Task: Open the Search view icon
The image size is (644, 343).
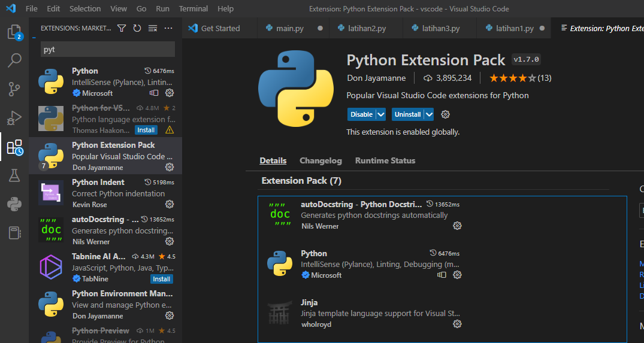Action: pos(14,60)
